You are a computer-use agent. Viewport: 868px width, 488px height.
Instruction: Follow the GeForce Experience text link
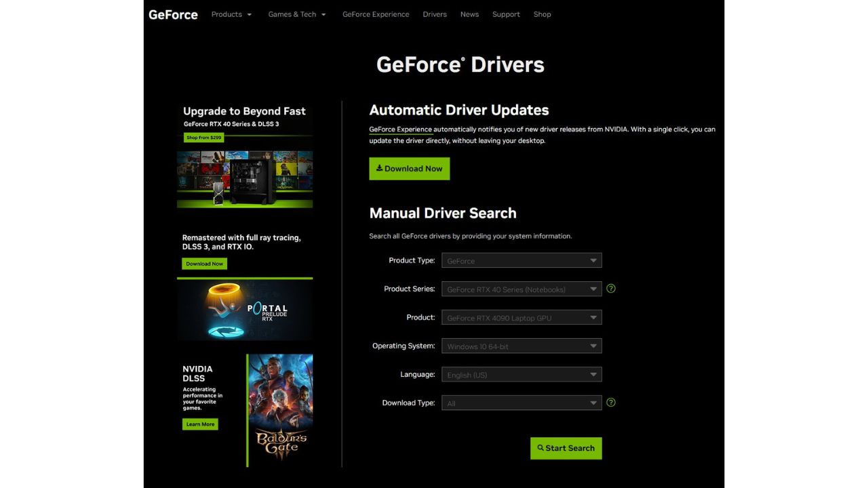click(x=400, y=129)
